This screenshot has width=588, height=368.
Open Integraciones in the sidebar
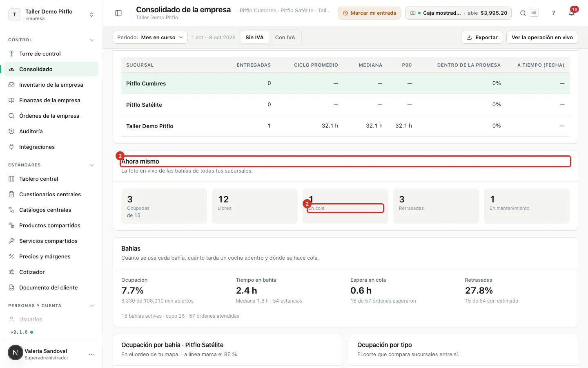(x=51, y=147)
